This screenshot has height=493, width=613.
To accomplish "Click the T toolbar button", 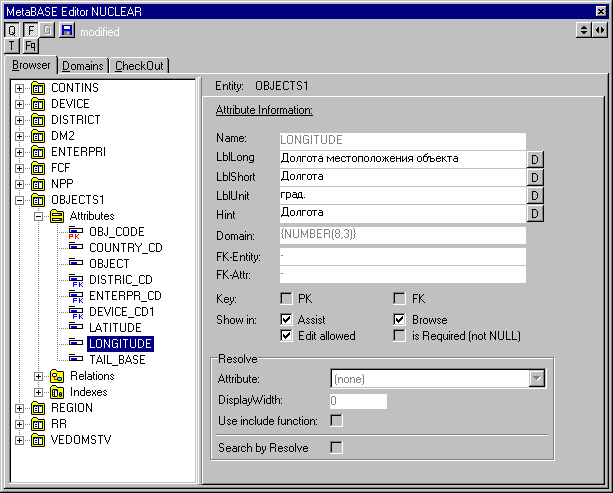I will tap(12, 46).
